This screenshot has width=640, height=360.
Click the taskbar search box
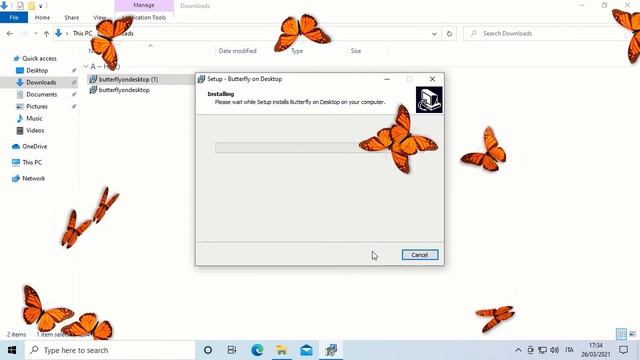pyautogui.click(x=110, y=350)
